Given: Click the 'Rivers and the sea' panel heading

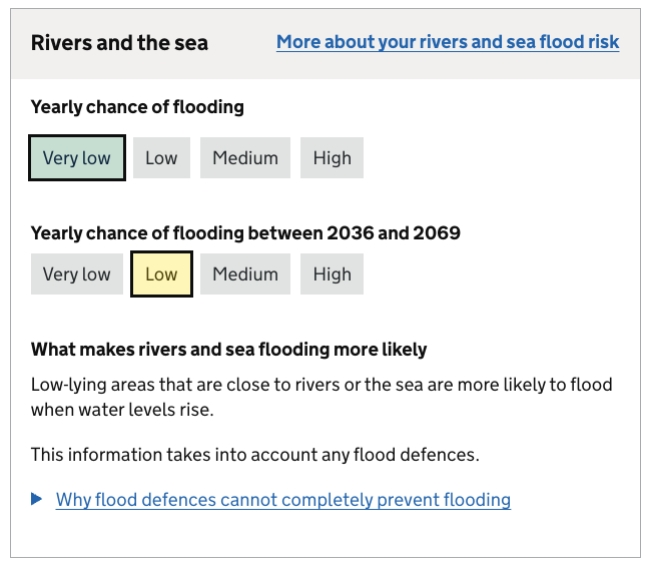Looking at the screenshot, I should tap(119, 42).
